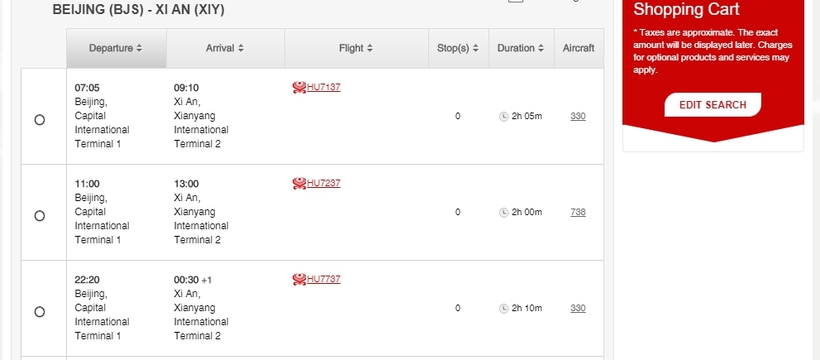Click clock icon next to 2h 05m
The image size is (820, 360).
point(504,117)
